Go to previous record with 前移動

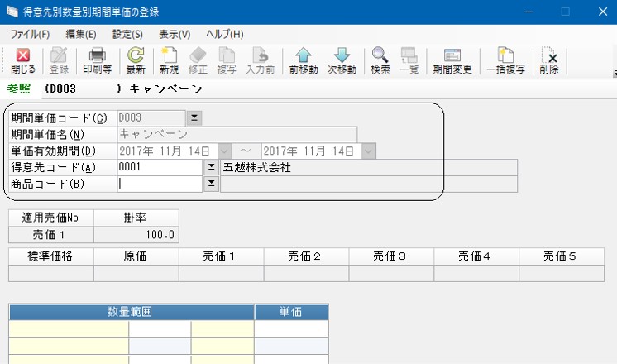(304, 60)
